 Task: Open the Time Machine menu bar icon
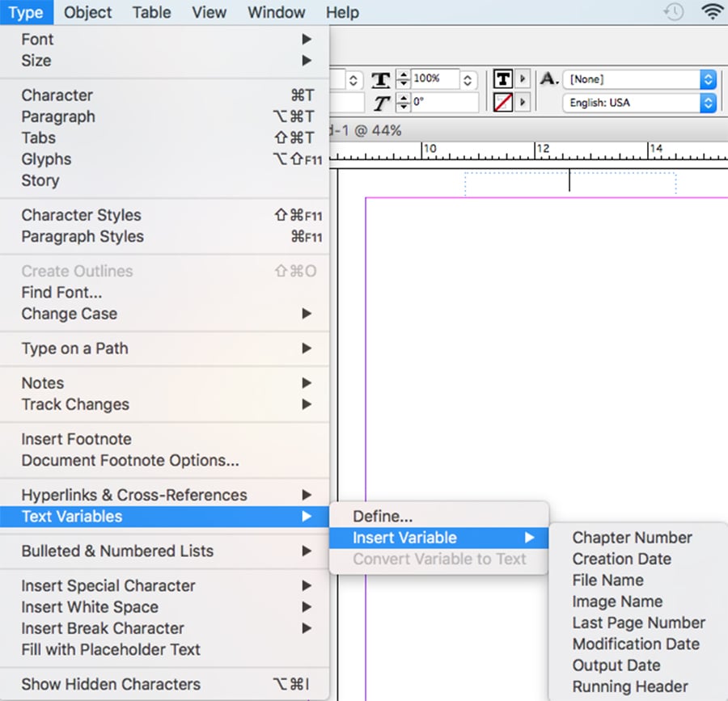click(673, 12)
